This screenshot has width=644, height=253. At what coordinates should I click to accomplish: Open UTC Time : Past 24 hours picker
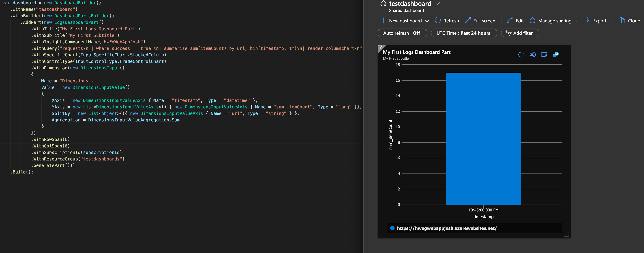coord(464,33)
